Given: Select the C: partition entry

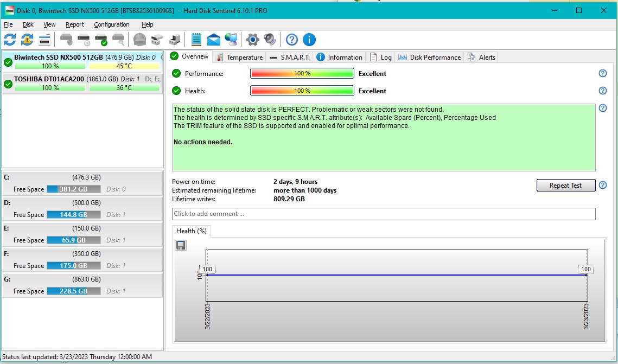Looking at the screenshot, I should tap(82, 183).
